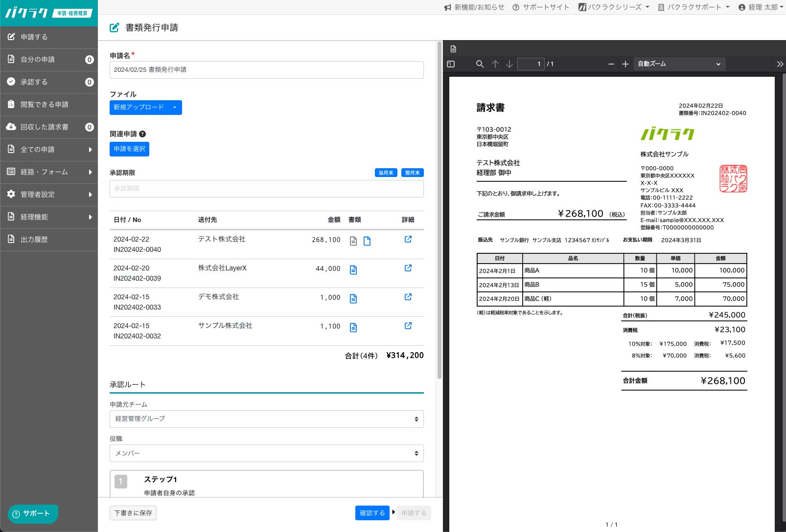Zoom out the PDF with minus
This screenshot has height=532, width=786.
[611, 64]
